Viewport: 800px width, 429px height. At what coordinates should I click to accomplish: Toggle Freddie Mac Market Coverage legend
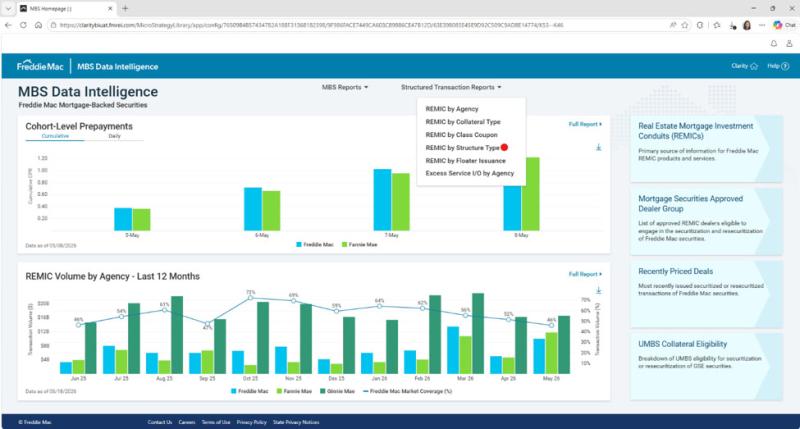click(x=408, y=391)
